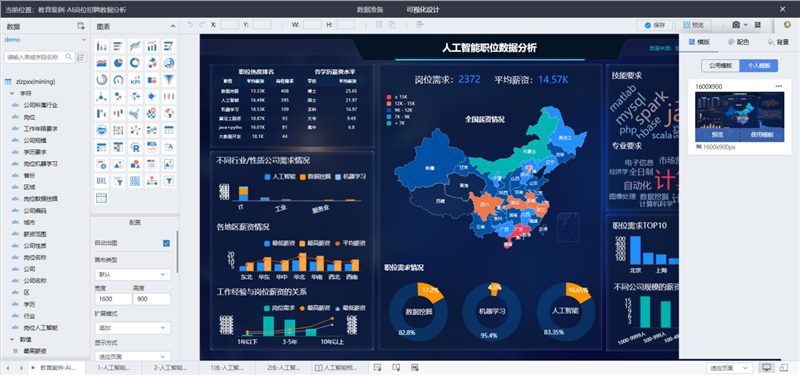Screen dimensions: 800x375
Task: Click the 宽度 1600 input field
Action: [113, 299]
